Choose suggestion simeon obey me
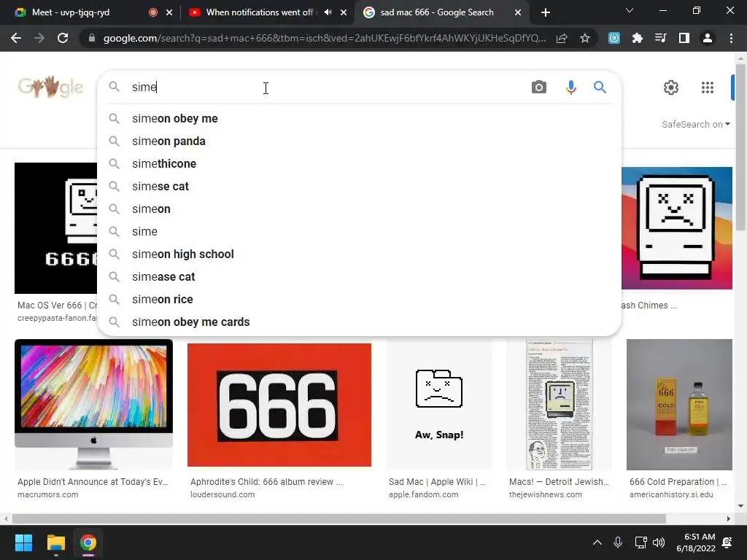The width and height of the screenshot is (747, 560). 359,119
